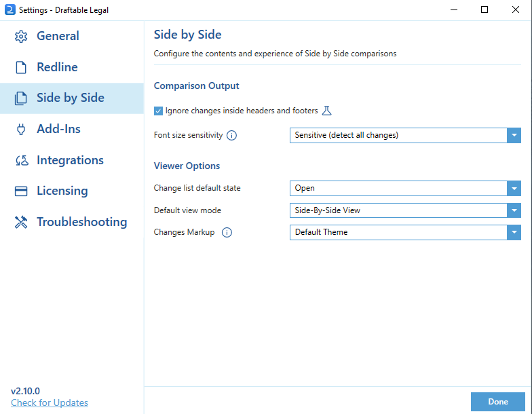Open Integrations settings page
Screen dimensions: 532x414
(x=72, y=160)
